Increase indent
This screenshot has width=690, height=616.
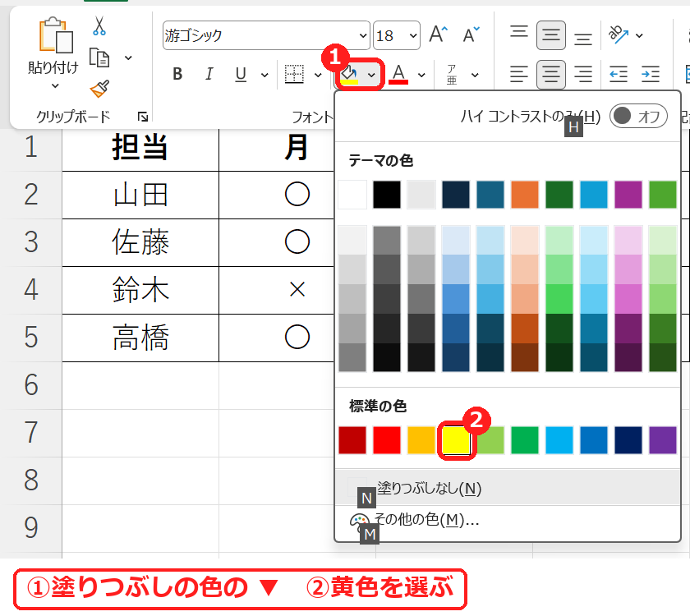[x=651, y=74]
